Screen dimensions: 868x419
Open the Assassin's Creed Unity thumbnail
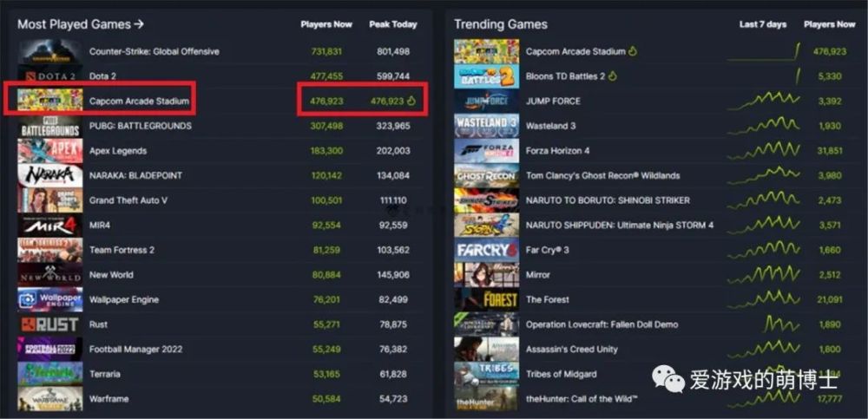(487, 350)
